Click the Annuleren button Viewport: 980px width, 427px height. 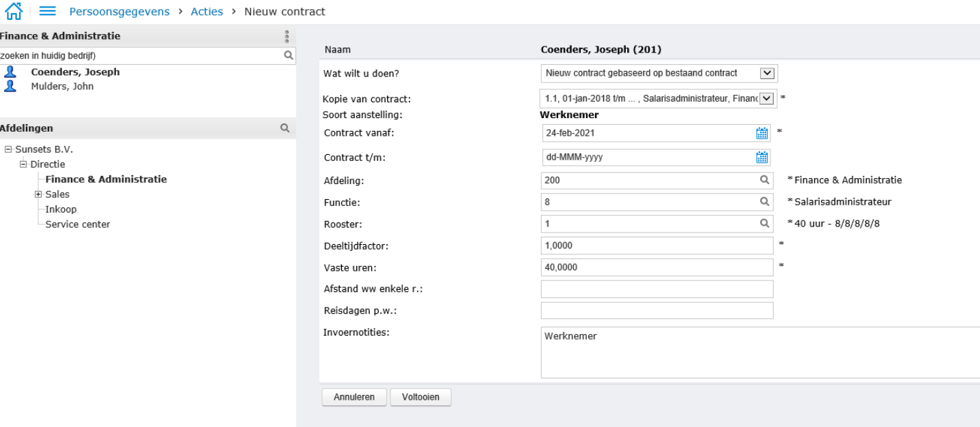click(354, 396)
